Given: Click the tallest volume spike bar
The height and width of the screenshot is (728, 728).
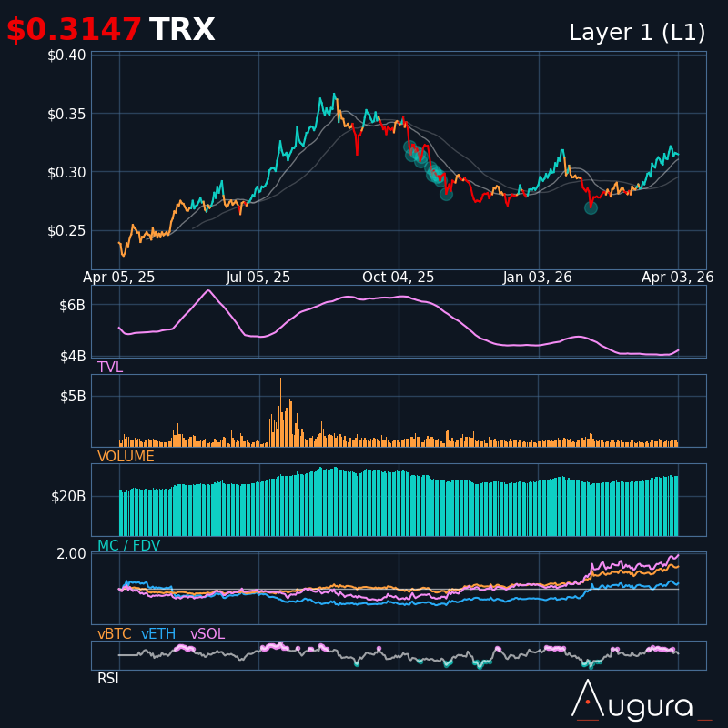Looking at the screenshot, I should coord(280,412).
